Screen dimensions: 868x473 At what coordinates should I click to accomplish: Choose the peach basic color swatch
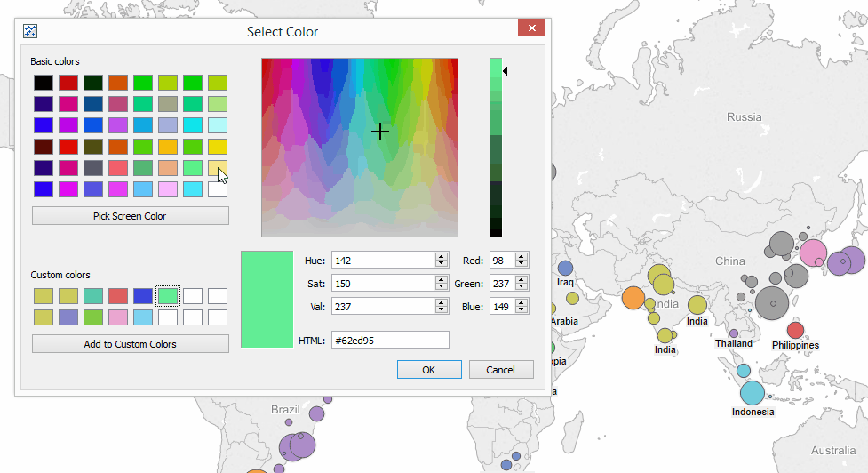click(168, 168)
